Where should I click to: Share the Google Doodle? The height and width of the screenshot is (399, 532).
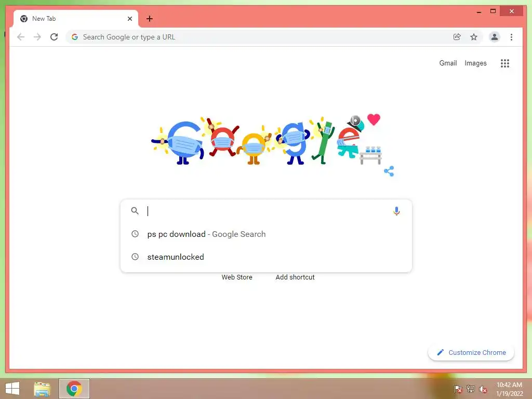(x=389, y=171)
